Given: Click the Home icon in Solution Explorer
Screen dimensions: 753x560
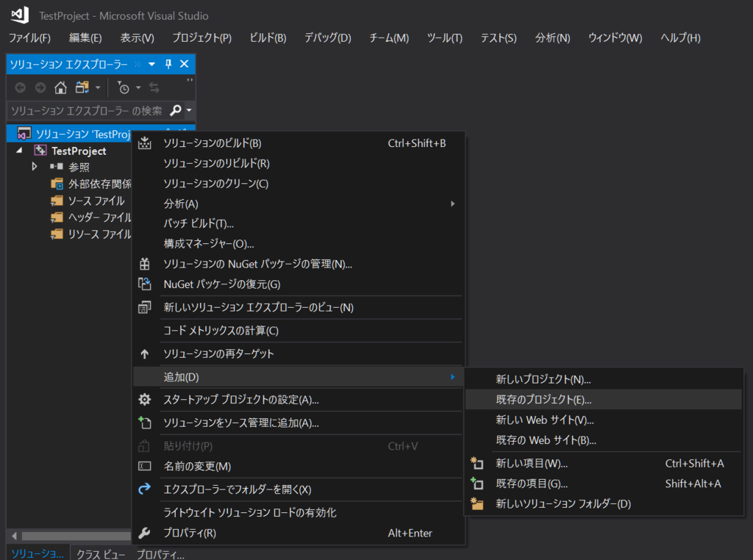Looking at the screenshot, I should 60,87.
